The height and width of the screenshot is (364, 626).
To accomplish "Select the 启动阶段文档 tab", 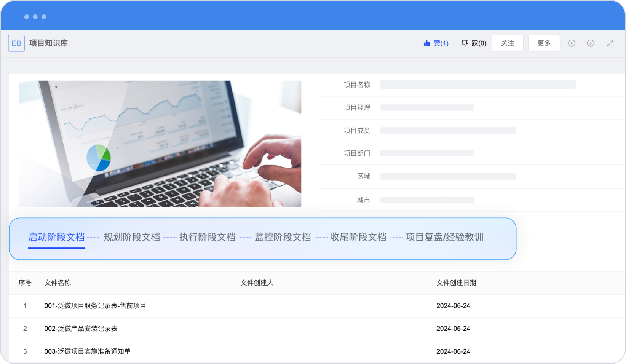I will pos(56,237).
